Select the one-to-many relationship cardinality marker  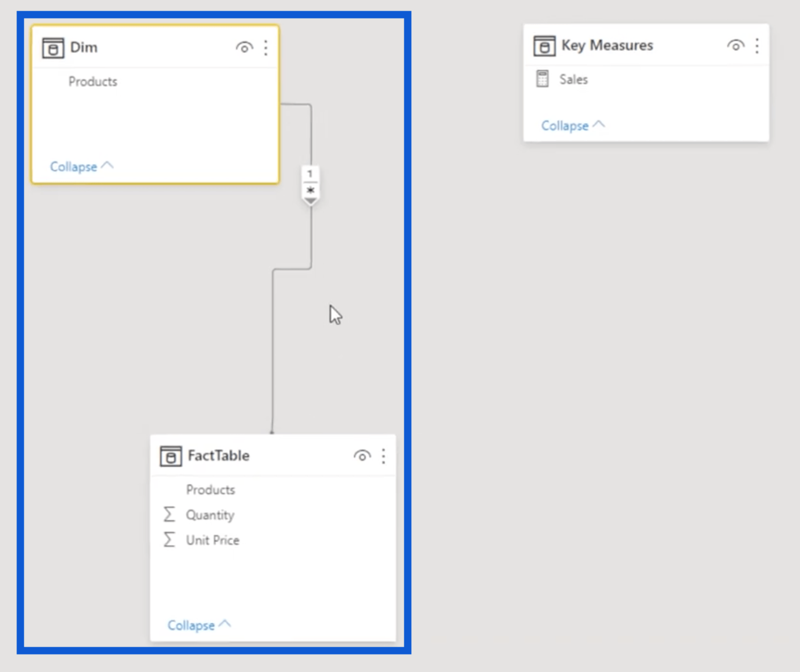coord(310,186)
